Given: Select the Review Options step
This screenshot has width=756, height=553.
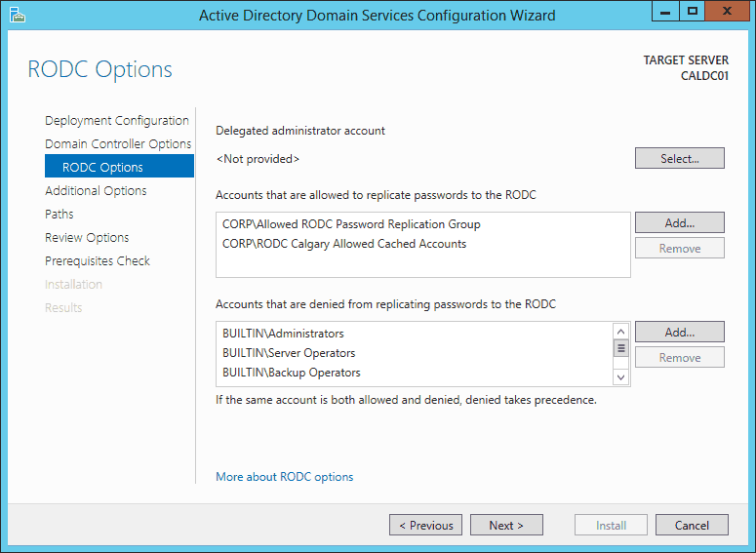Looking at the screenshot, I should click(87, 238).
